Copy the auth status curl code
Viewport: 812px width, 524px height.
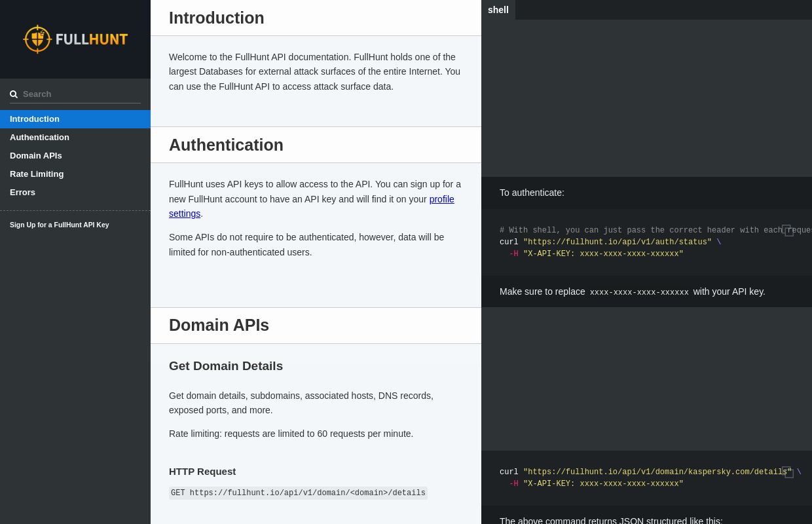tap(788, 231)
